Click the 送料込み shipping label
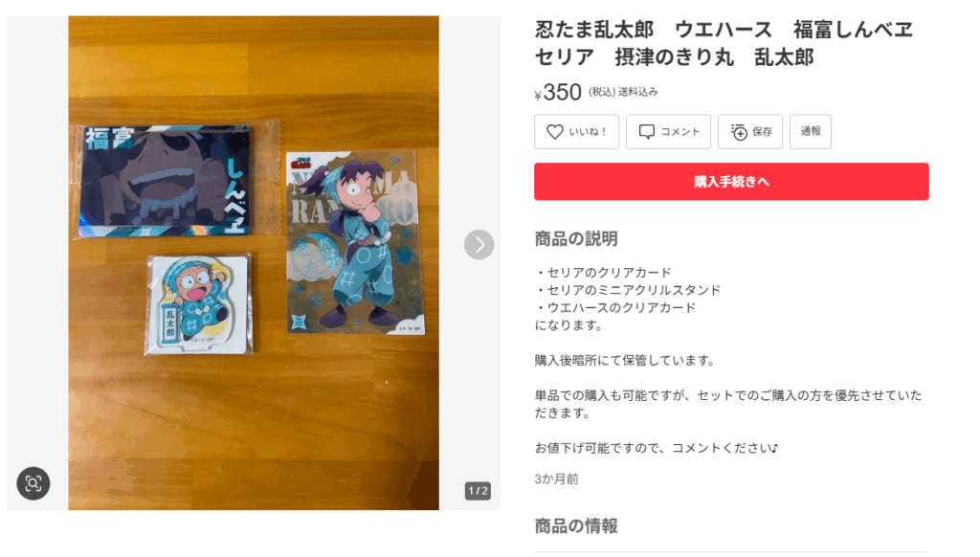 637,92
